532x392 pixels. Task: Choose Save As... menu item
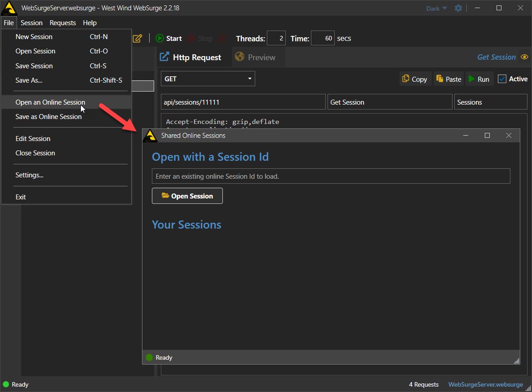[x=66, y=80]
